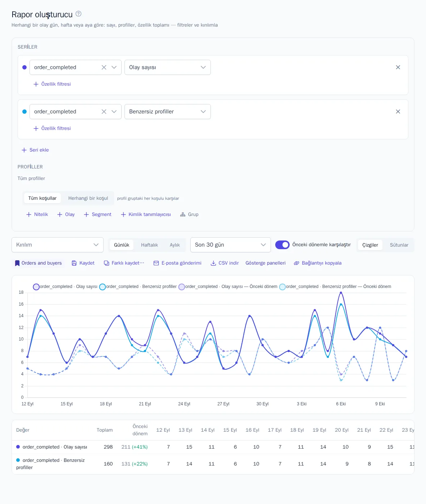Show the chart as Sütunlar
Screen dimensions: 426x504
click(x=399, y=245)
